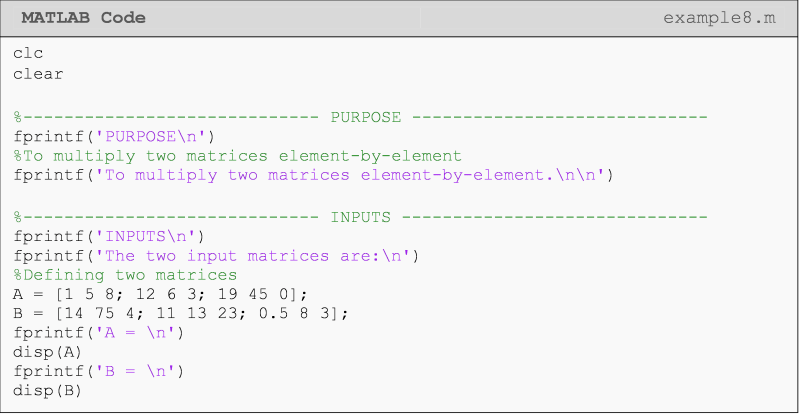Click the 'clear' command line
The height and width of the screenshot is (416, 799).
point(38,74)
